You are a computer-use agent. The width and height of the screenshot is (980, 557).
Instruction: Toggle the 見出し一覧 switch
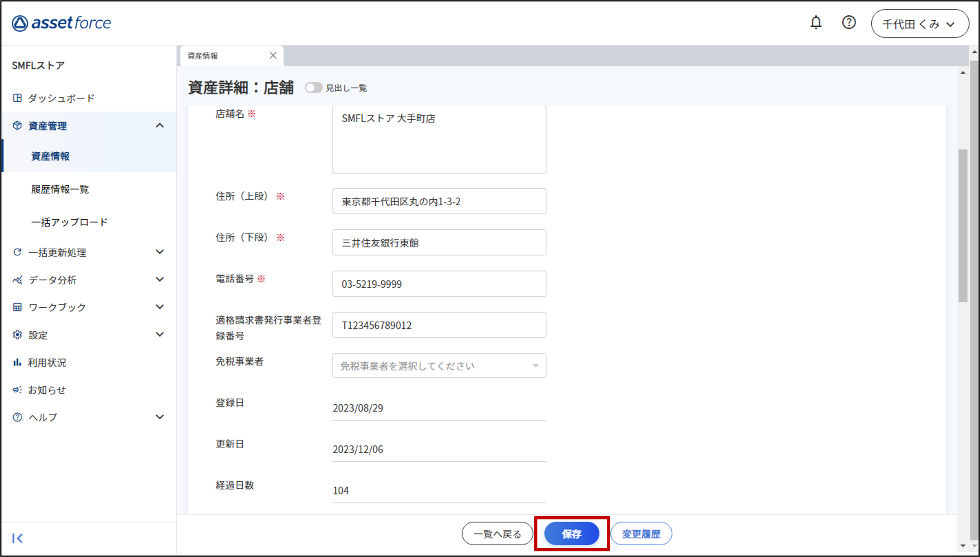[x=313, y=88]
